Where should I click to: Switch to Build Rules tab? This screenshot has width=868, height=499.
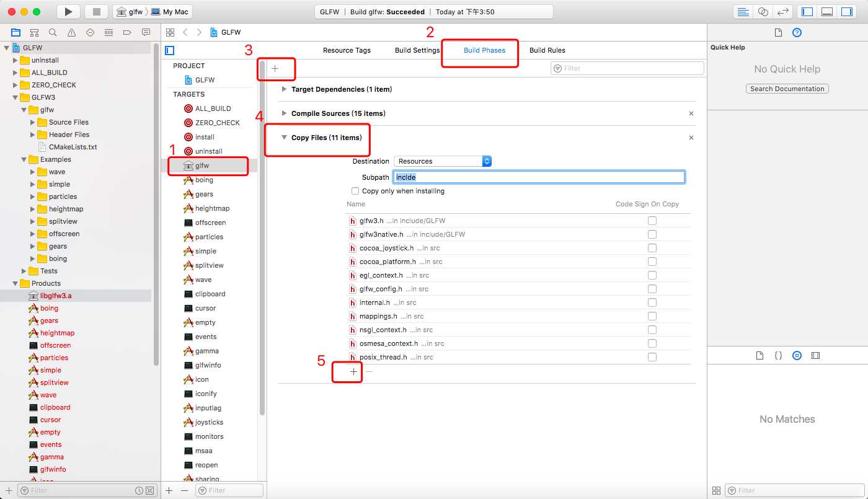pyautogui.click(x=547, y=50)
